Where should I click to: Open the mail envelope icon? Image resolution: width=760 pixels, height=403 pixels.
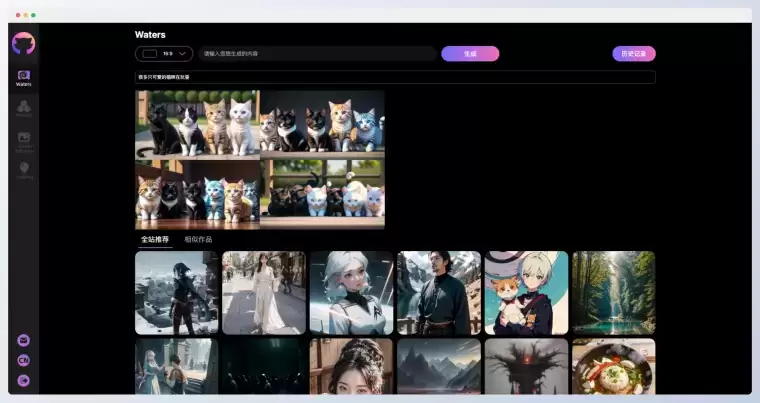[23, 340]
